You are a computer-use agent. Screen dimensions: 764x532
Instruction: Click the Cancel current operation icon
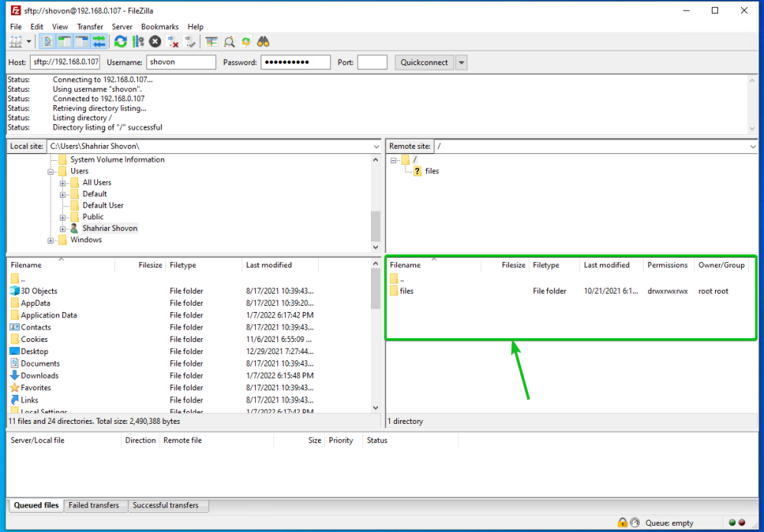(156, 42)
